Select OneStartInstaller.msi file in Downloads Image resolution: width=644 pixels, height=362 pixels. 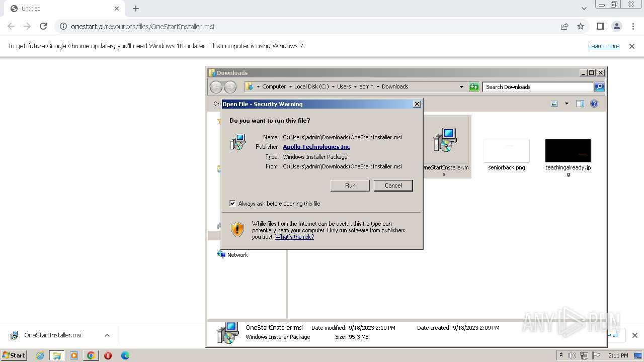pos(445,146)
